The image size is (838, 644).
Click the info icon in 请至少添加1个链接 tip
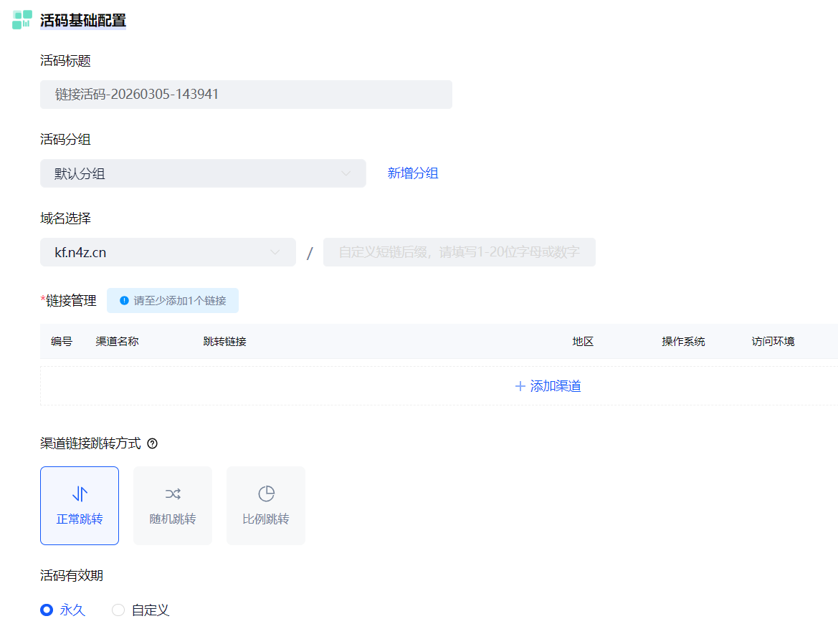(124, 301)
